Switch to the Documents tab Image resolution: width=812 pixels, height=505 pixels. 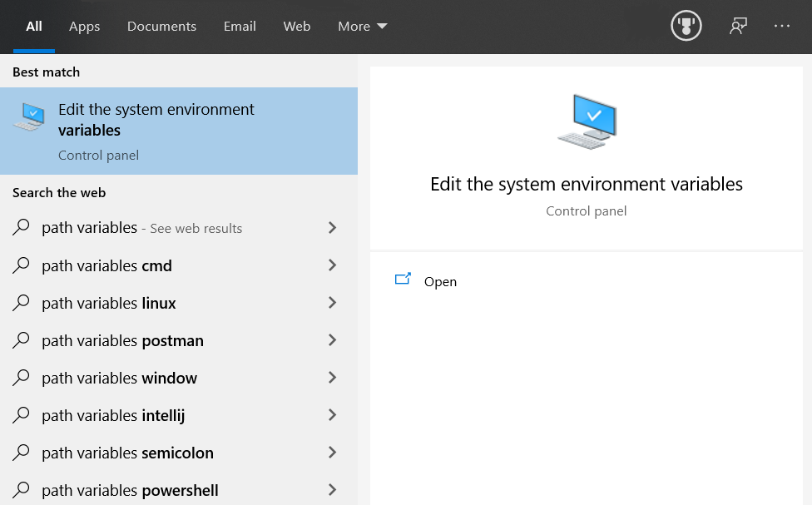(161, 27)
